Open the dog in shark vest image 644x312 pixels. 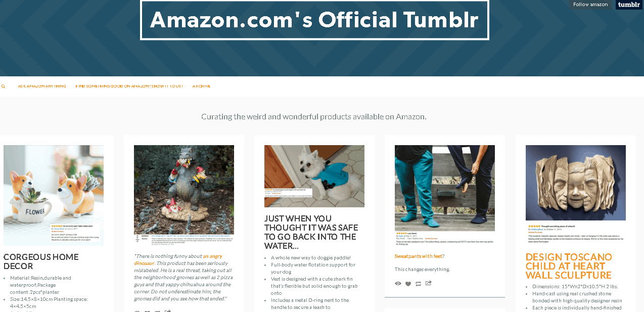click(x=314, y=176)
